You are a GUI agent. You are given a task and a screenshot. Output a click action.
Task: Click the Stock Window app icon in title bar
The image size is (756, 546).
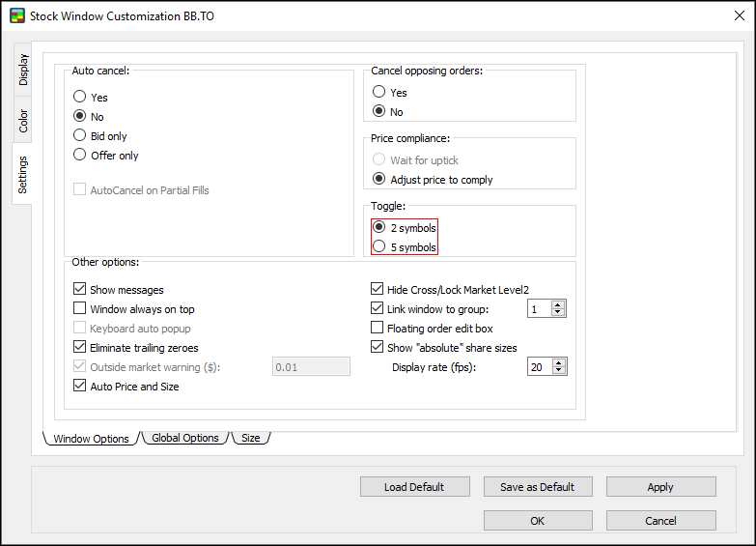pos(16,16)
